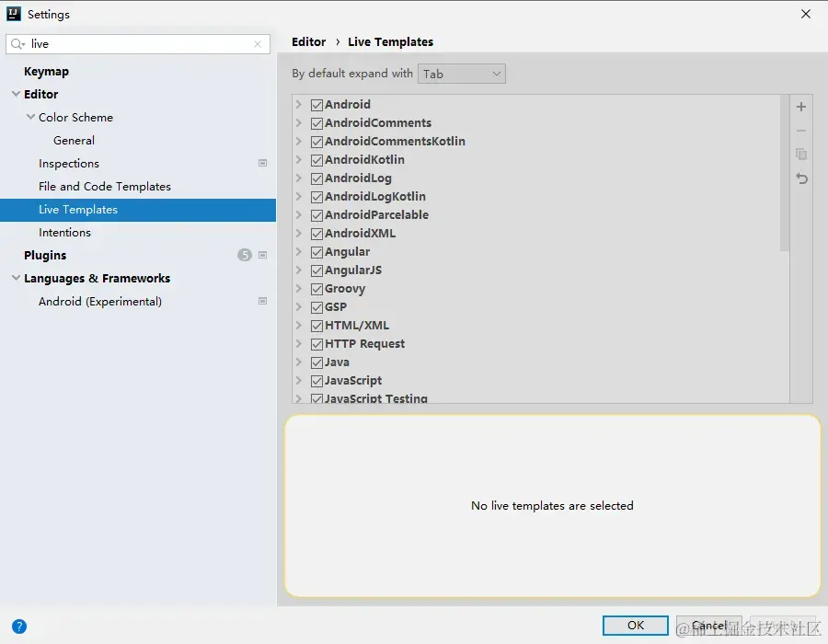Collapse the Editor tree node
The image size is (828, 644).
click(16, 94)
